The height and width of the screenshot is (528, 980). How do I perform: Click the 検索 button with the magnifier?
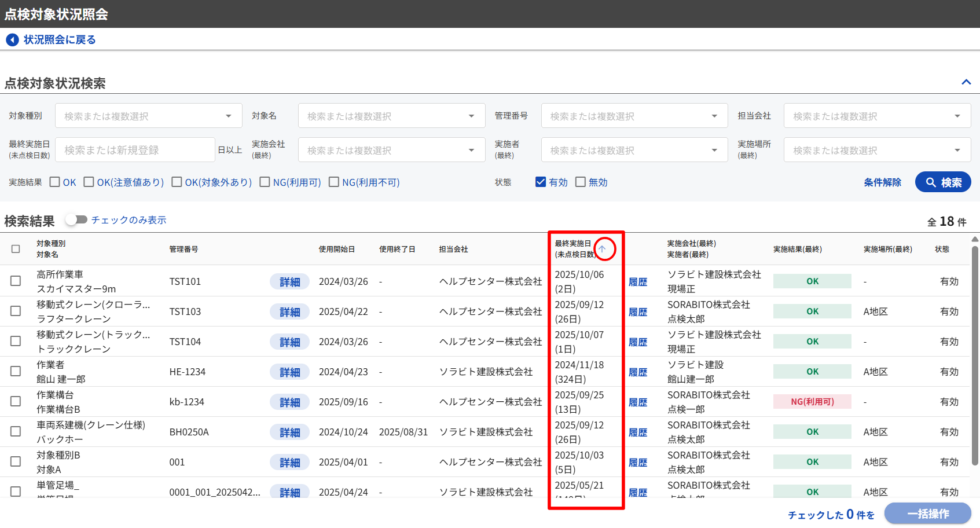click(x=942, y=182)
